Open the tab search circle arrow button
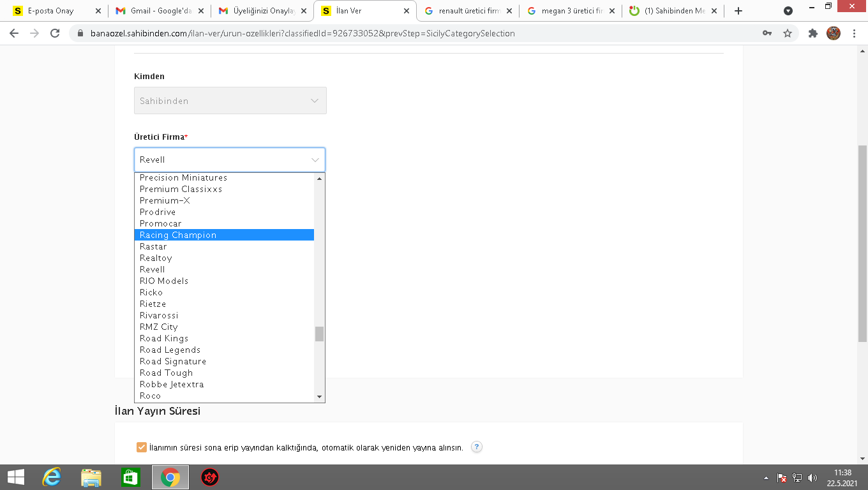This screenshot has width=868, height=490. (788, 11)
